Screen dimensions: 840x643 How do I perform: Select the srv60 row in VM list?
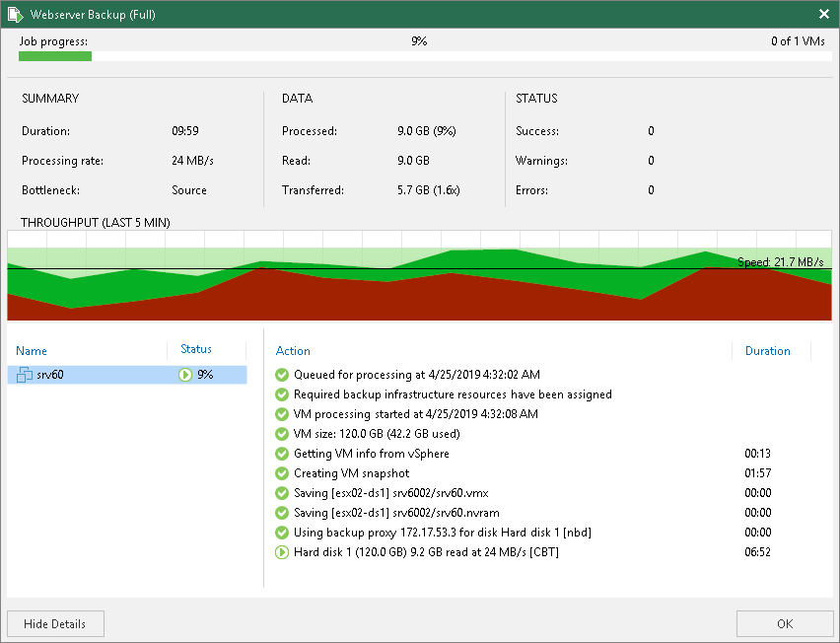pyautogui.click(x=127, y=375)
